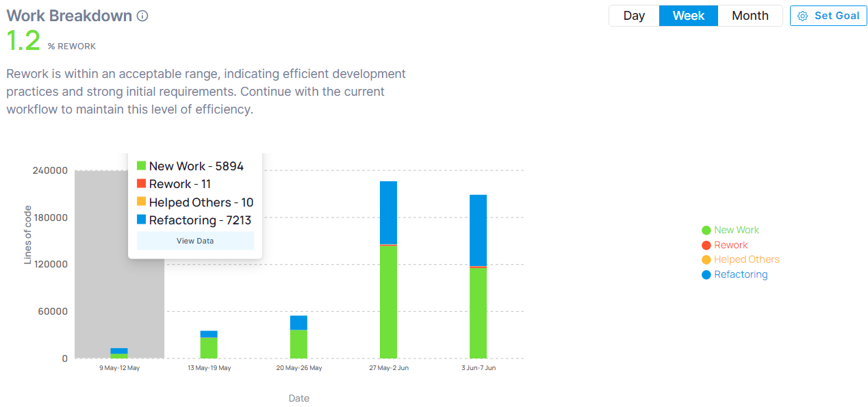Click the red Rework legend dot
This screenshot has width=868, height=407.
(x=706, y=246)
